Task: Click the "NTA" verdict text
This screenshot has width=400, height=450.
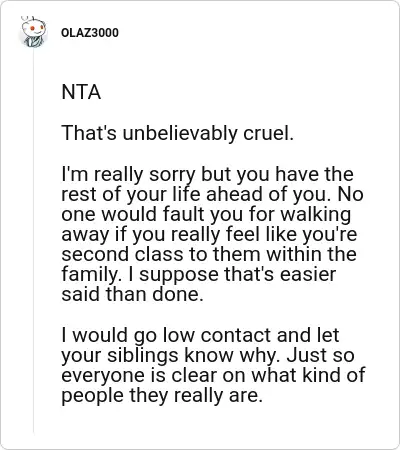Action: click(81, 92)
